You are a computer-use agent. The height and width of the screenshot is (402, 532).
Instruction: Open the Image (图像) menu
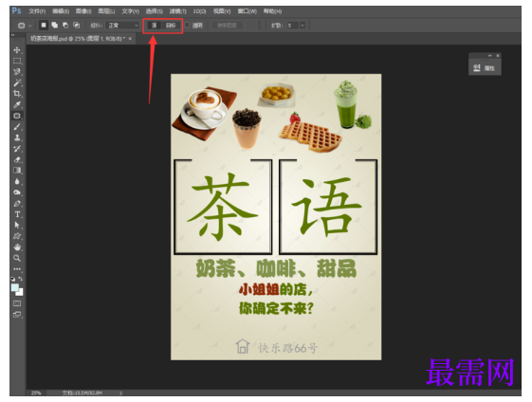(x=83, y=11)
